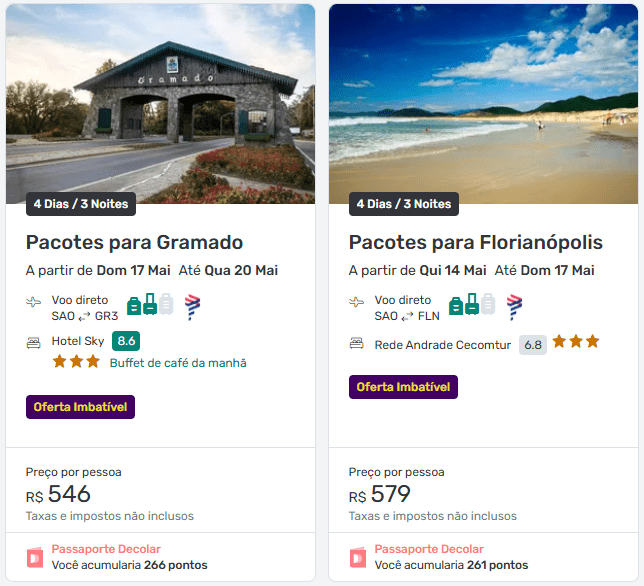Screen dimensions: 644x586
Task: Click the 8.6 rating badge for Hotel Sky
Action: coord(126,341)
